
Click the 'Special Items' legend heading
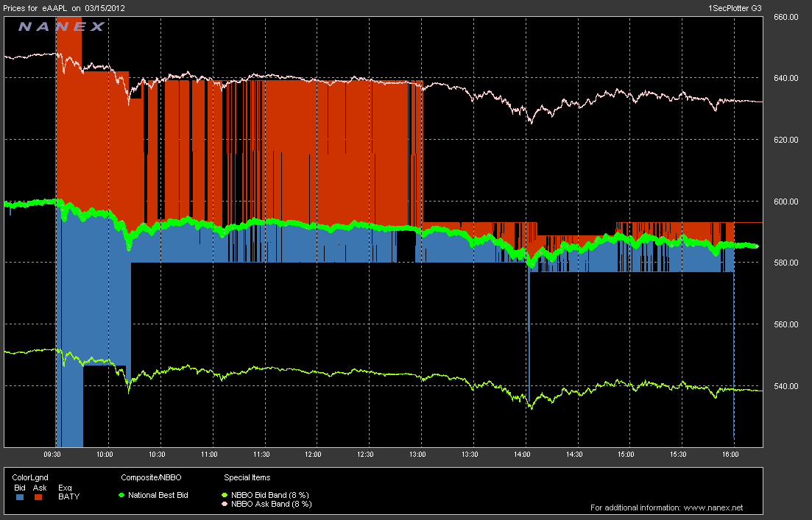(247, 477)
